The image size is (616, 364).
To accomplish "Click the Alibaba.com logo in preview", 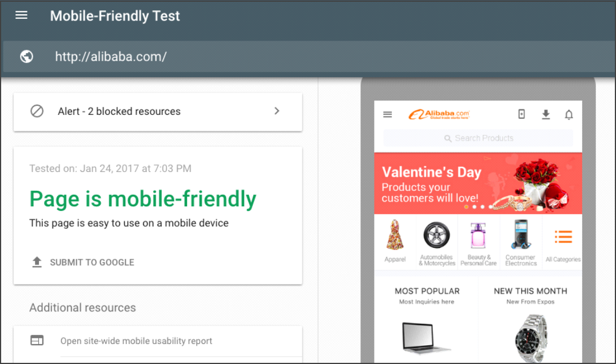I will (x=439, y=114).
